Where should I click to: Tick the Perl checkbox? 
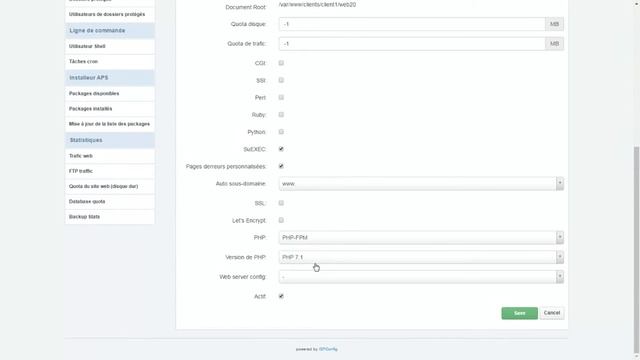(x=281, y=97)
